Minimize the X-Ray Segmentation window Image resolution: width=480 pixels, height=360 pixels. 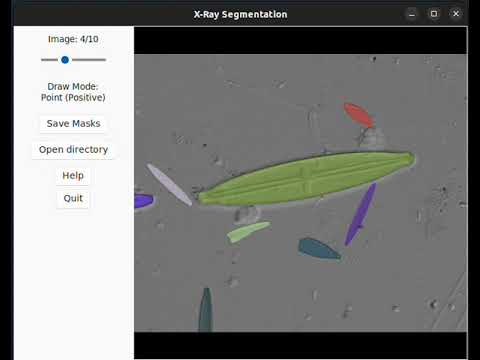pos(412,14)
